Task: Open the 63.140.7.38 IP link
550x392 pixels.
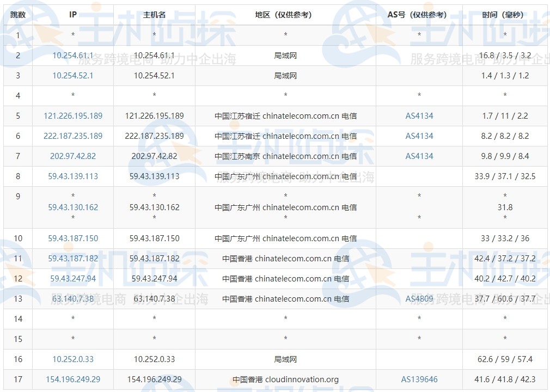Action: [73, 299]
